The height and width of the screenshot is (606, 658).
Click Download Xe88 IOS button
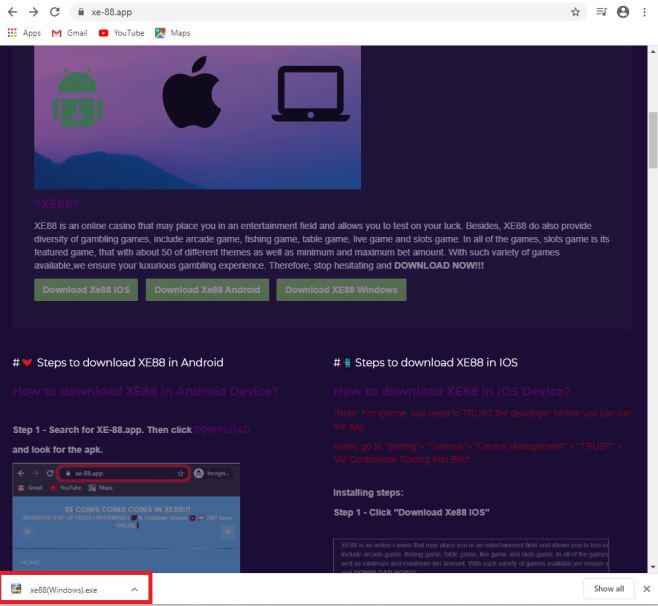86,290
